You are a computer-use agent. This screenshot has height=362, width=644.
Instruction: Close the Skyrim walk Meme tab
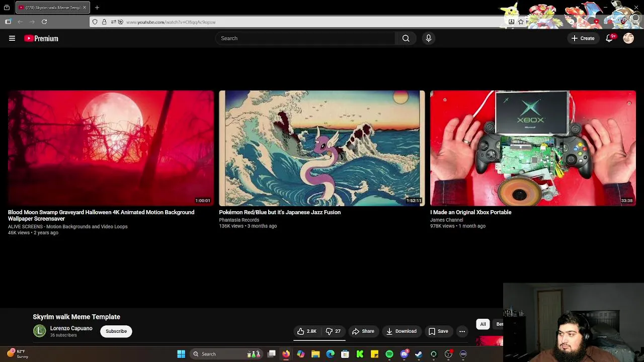coord(84,8)
